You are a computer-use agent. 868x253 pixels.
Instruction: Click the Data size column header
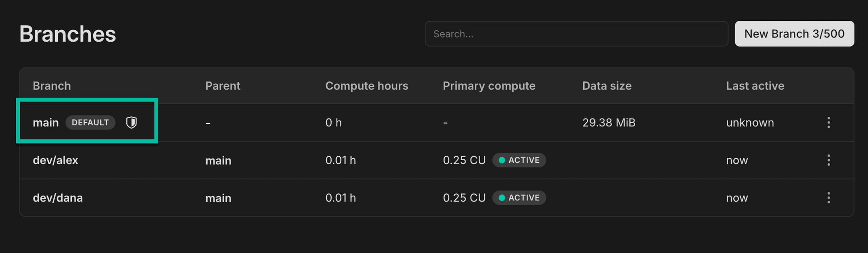607,86
